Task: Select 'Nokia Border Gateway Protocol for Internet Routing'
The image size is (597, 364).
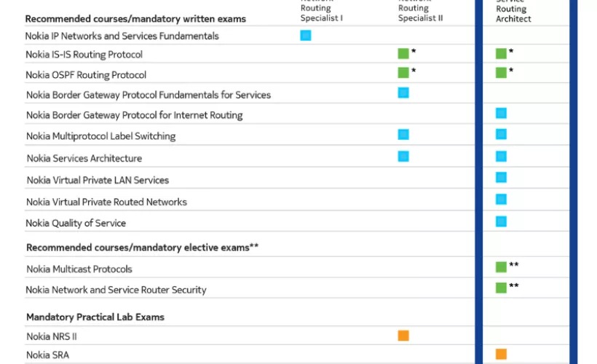Action: 135,115
